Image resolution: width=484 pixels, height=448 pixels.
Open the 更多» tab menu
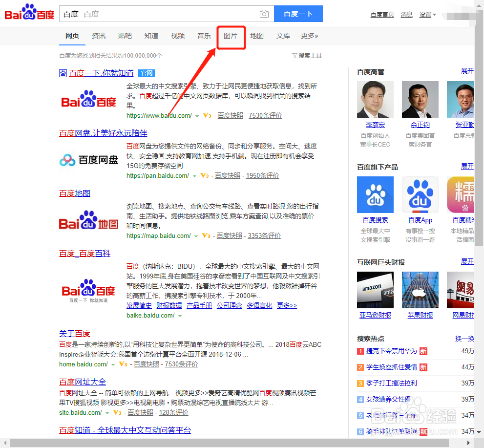point(309,36)
